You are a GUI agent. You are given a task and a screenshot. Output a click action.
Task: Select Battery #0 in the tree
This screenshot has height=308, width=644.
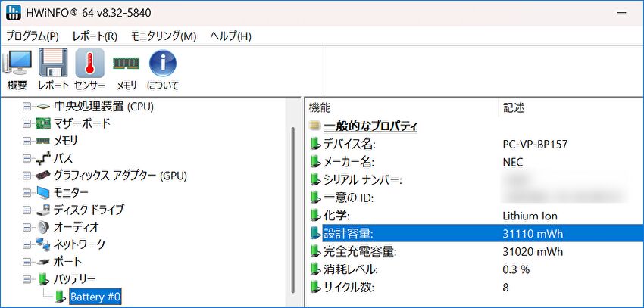95,297
